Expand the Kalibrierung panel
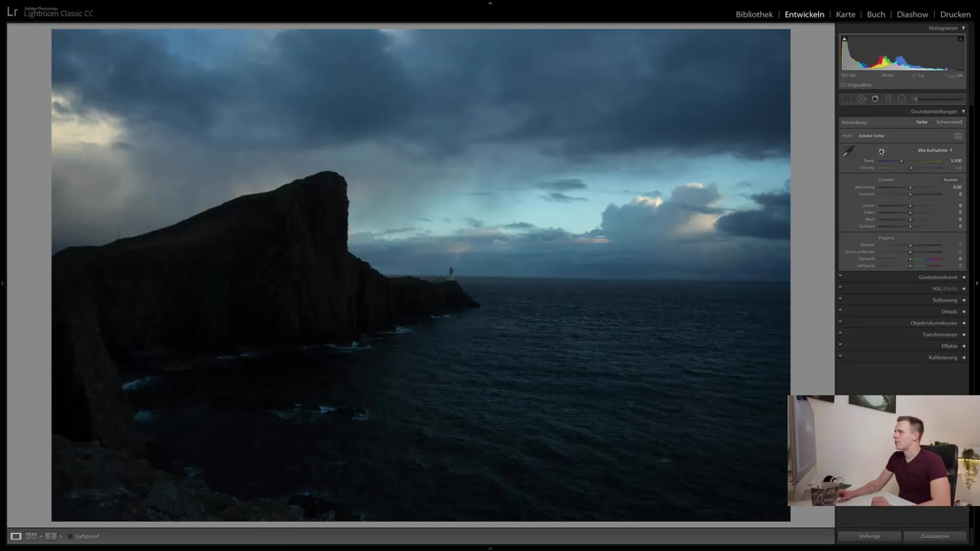This screenshot has height=551, width=980. click(964, 358)
